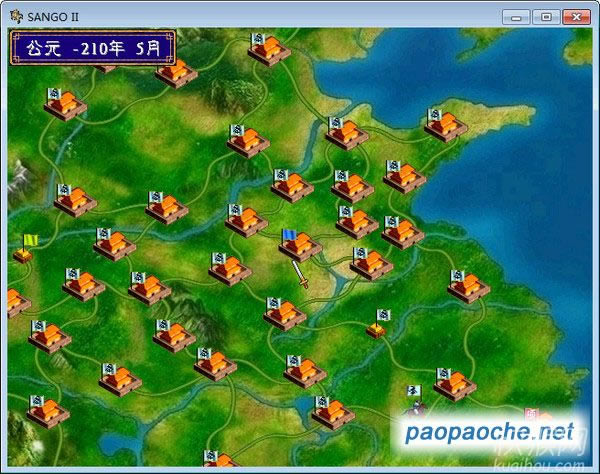600x474 pixels.
Task: Close the SANGO II game window
Action: [x=577, y=16]
